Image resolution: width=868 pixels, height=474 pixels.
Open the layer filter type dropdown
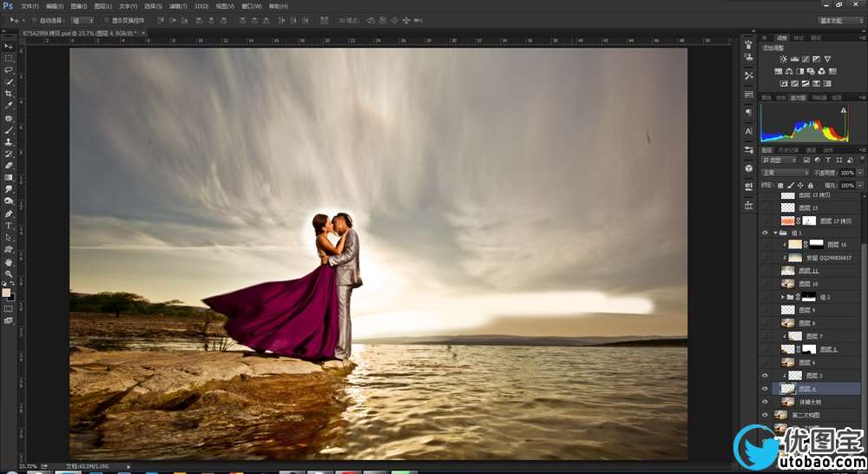779,160
